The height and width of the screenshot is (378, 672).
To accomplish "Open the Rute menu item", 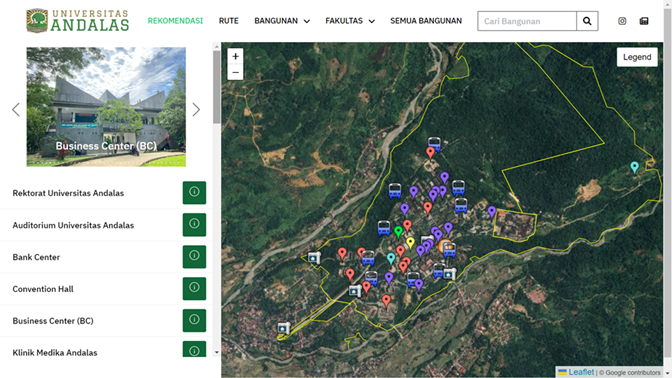I will point(228,21).
